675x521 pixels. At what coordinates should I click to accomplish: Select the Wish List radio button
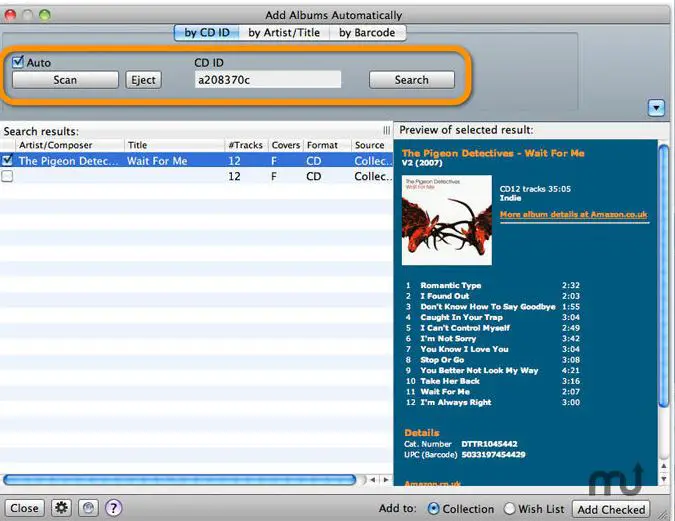(x=509, y=509)
